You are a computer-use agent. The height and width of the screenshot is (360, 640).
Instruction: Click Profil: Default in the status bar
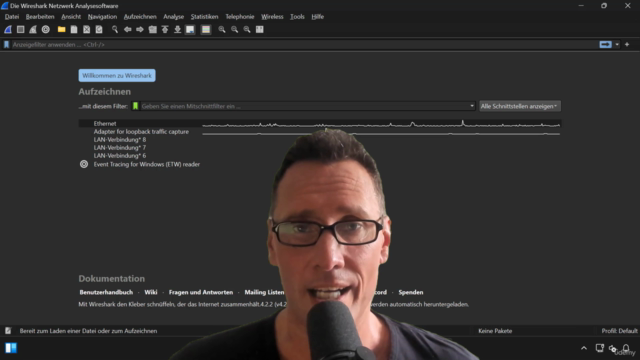click(619, 331)
